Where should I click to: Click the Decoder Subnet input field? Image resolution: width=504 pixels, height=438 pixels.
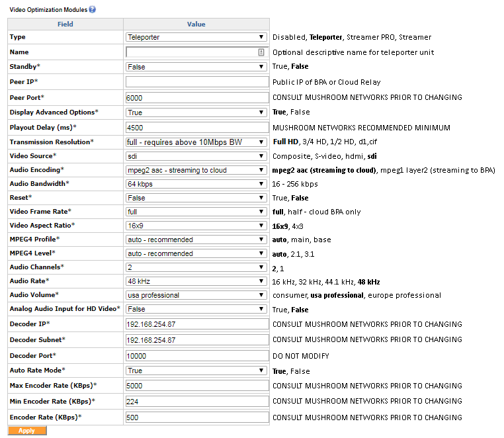click(197, 339)
